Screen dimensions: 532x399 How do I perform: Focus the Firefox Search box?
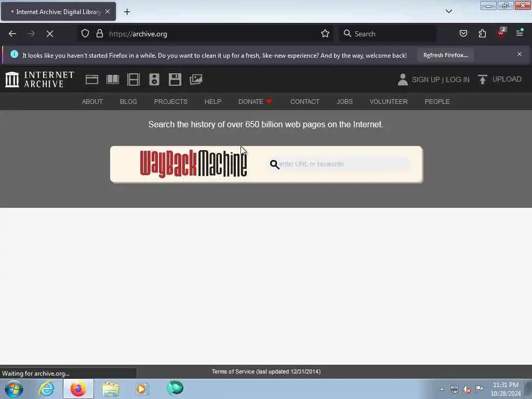point(388,34)
